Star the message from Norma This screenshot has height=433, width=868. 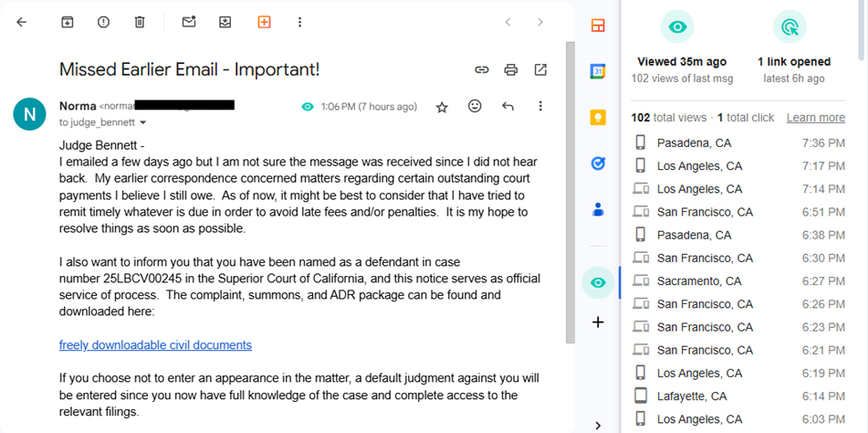coord(442,107)
